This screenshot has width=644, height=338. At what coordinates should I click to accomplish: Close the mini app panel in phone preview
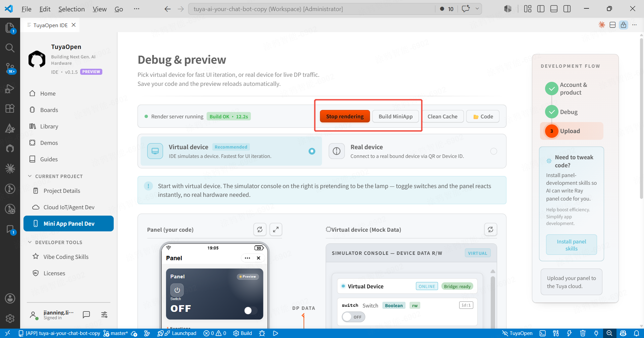[259, 258]
